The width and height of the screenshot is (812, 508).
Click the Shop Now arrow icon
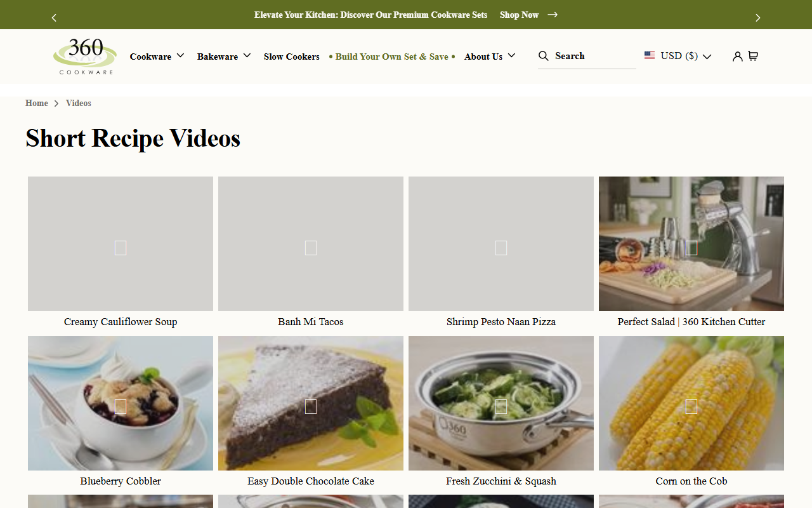tap(553, 15)
